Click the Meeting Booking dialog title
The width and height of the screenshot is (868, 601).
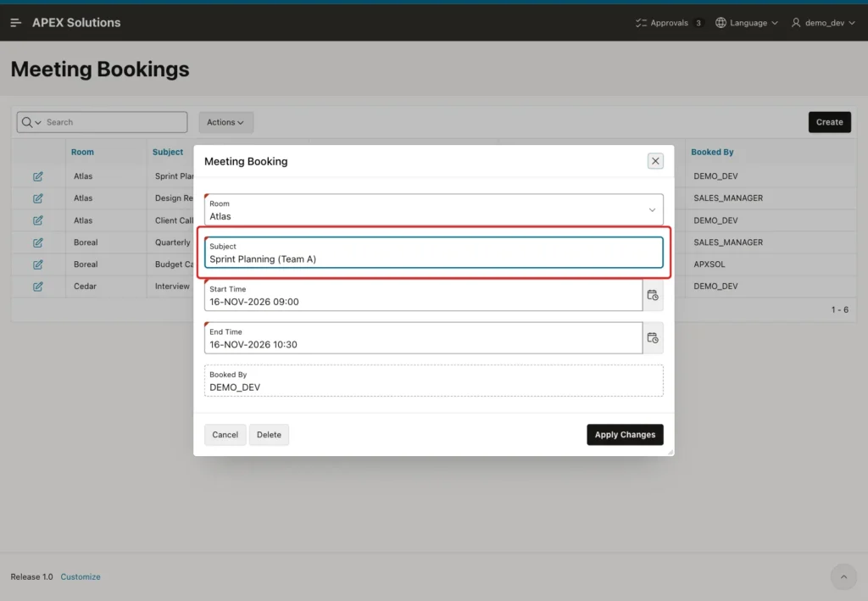click(246, 161)
